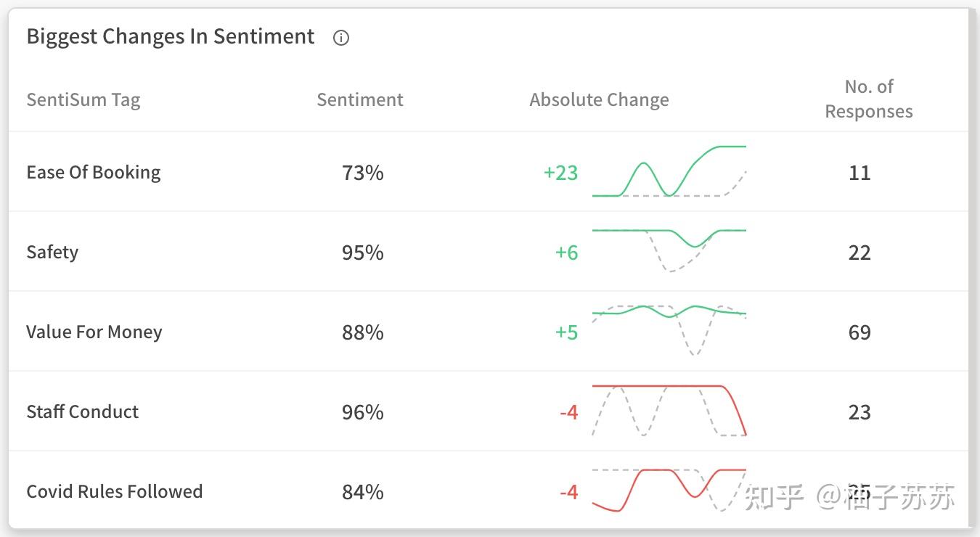Sort by the Sentiment column header
The image size is (980, 537).
(360, 99)
